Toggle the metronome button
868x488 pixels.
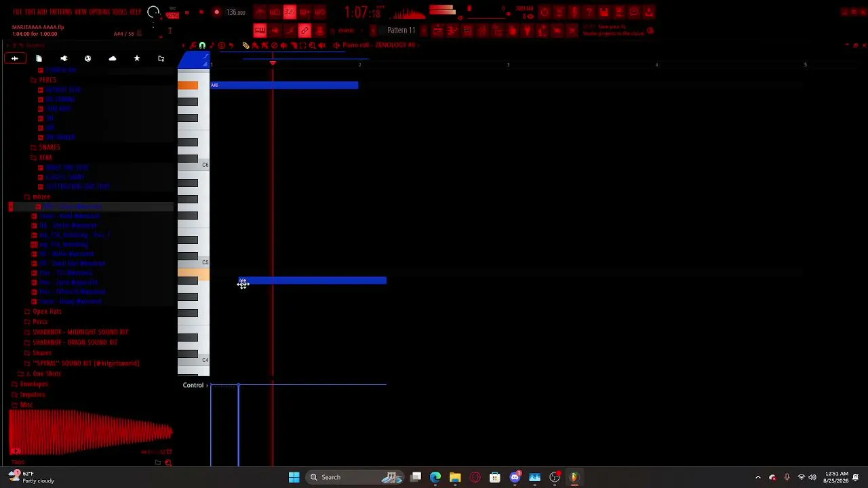(x=260, y=12)
